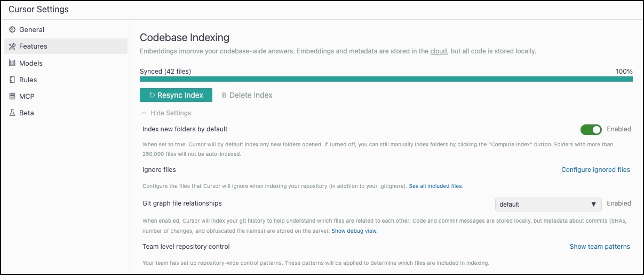644x275 pixels.
Task: Go to the Models settings section
Action: point(66,63)
